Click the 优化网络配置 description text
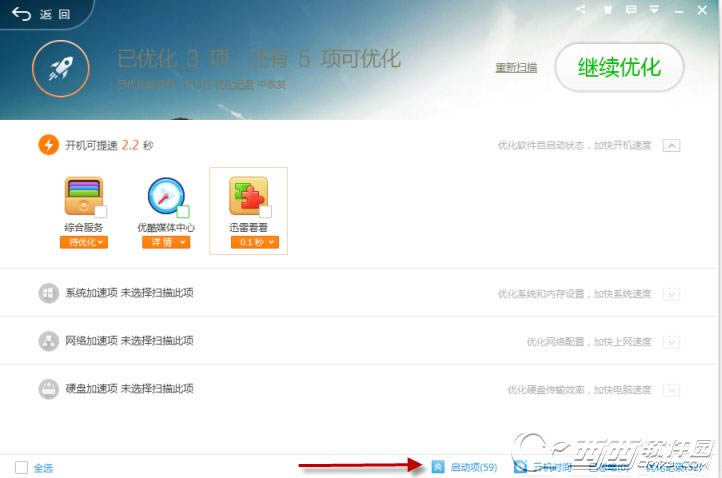The image size is (722, 478). click(x=589, y=342)
